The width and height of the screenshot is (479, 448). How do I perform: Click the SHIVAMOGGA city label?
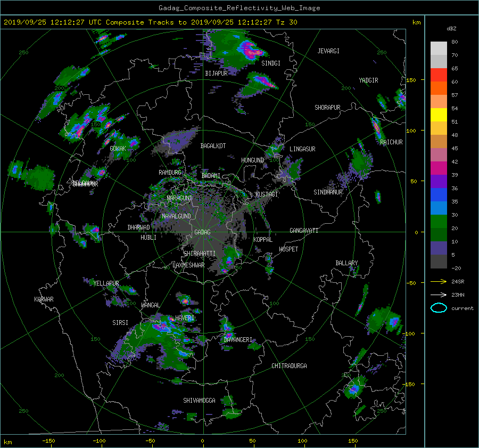pyautogui.click(x=199, y=401)
